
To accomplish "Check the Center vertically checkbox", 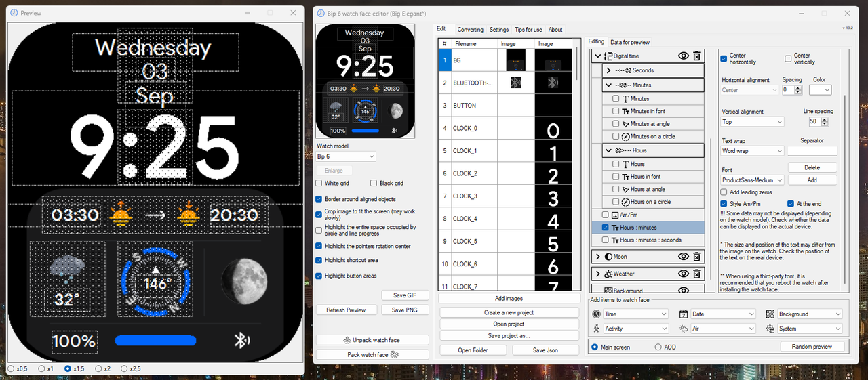I will [x=789, y=59].
